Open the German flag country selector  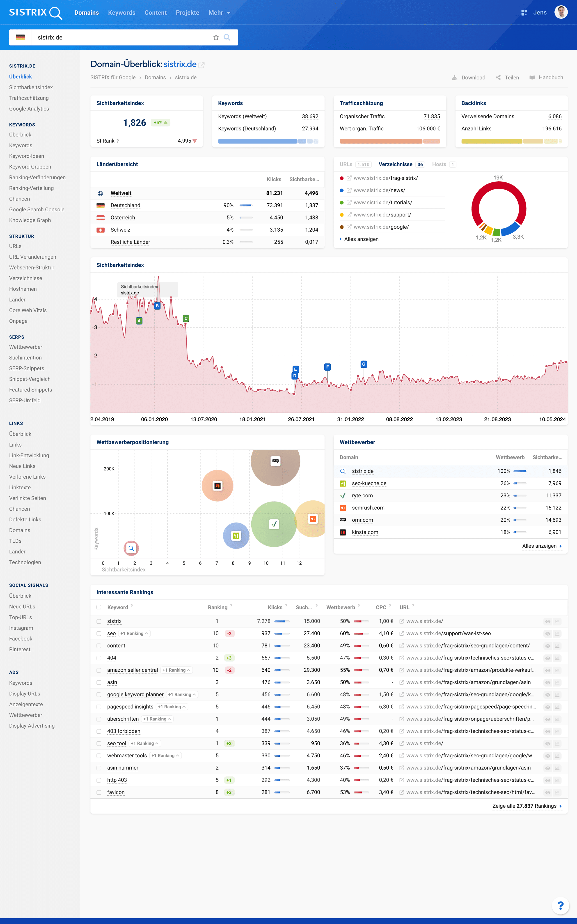point(21,37)
